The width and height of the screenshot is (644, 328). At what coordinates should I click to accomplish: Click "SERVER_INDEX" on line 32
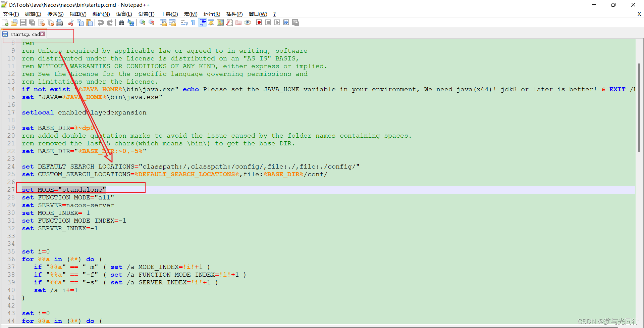62,228
